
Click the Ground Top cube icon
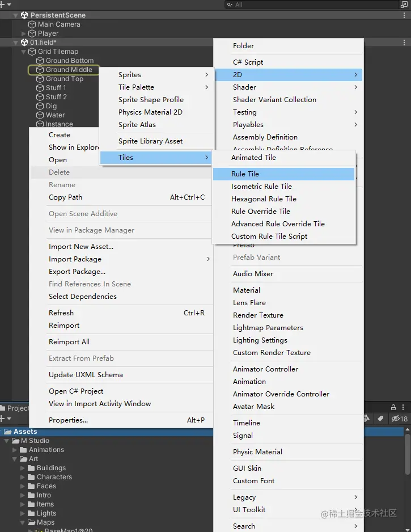[40, 79]
